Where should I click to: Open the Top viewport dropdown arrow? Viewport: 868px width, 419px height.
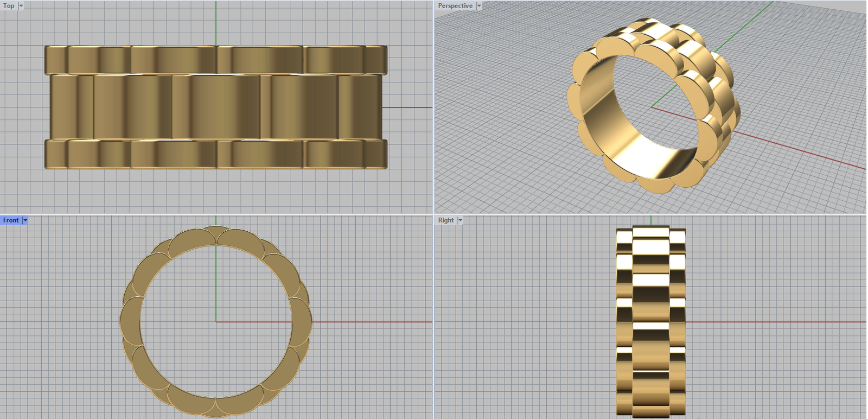click(21, 6)
